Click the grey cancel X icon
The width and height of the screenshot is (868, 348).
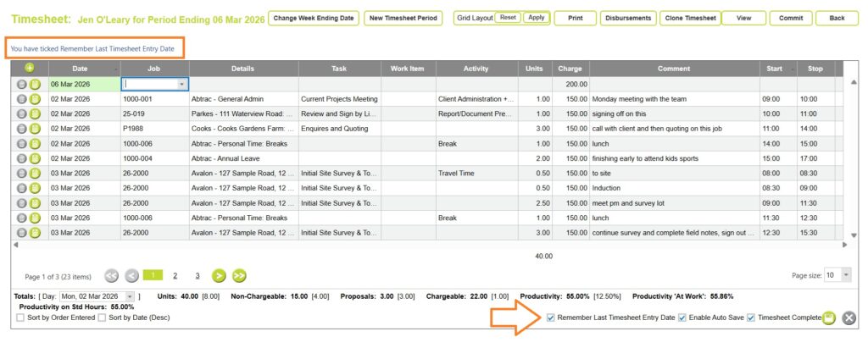(x=849, y=318)
